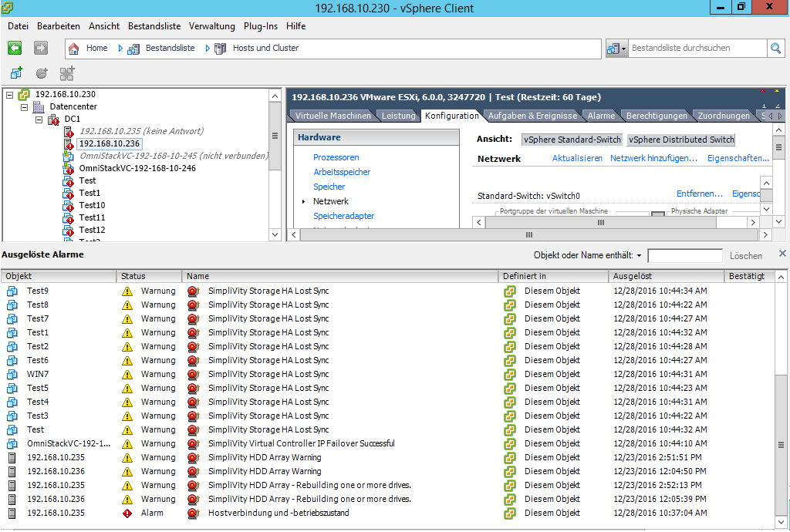Open the 'Objekt oder Name enthält' filter dropdown
This screenshot has height=532, width=790.
(639, 256)
